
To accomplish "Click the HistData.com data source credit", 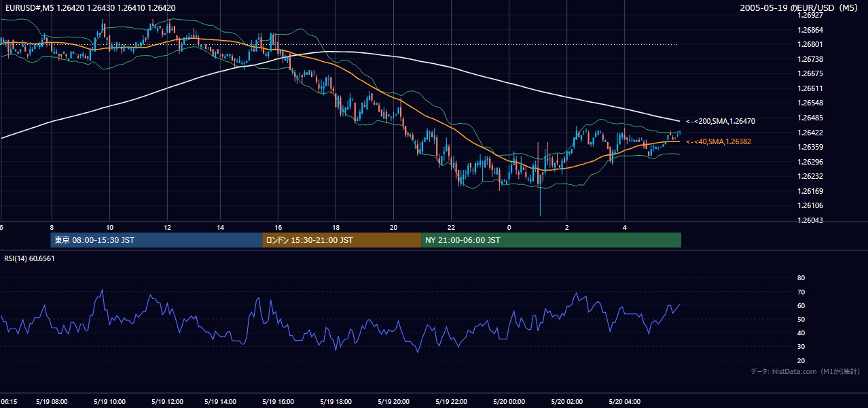I will 806,372.
